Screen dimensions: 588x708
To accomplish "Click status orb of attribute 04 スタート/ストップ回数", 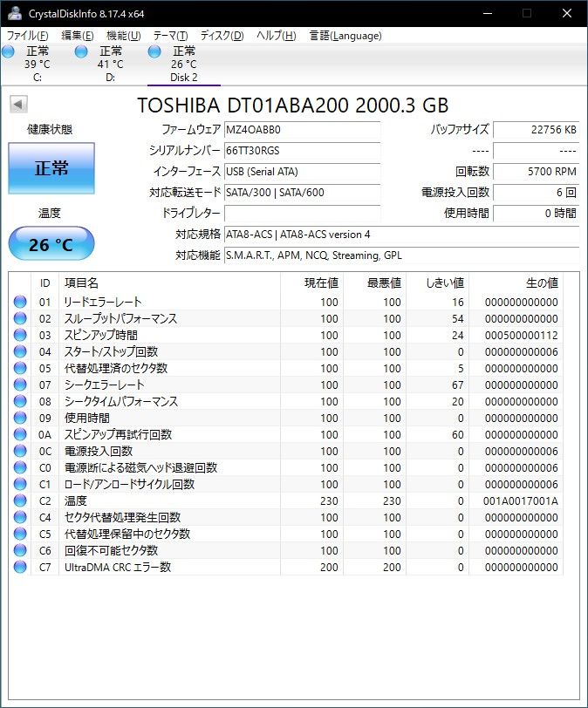I will coord(20,351).
